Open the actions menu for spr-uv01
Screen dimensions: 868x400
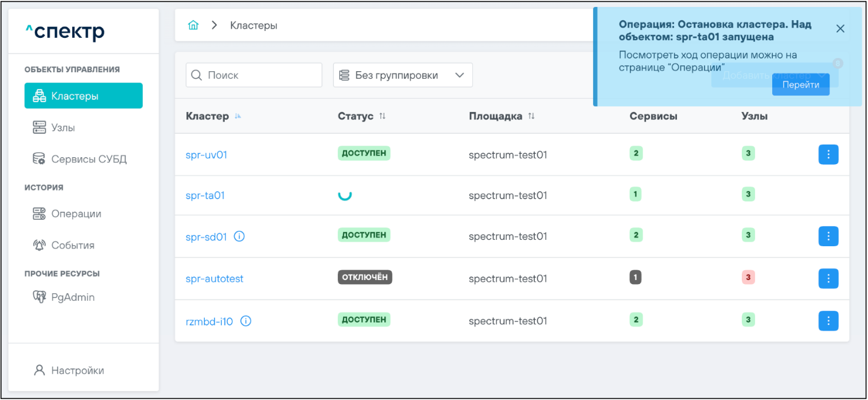(828, 154)
